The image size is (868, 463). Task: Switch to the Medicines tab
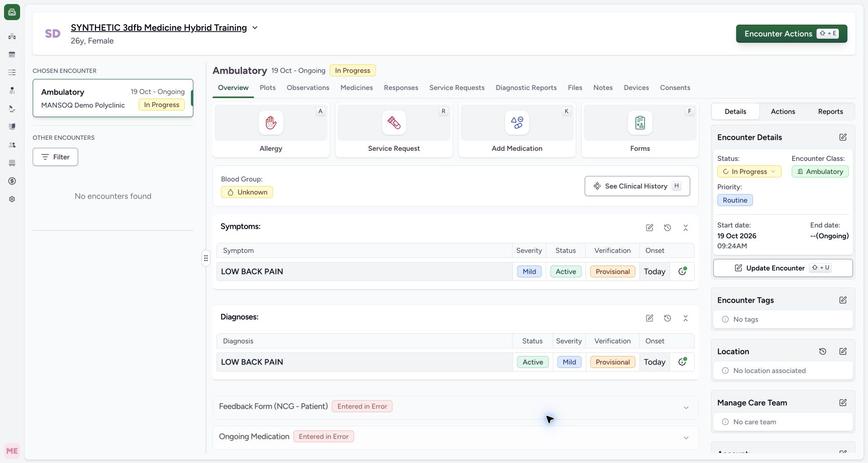pyautogui.click(x=357, y=87)
